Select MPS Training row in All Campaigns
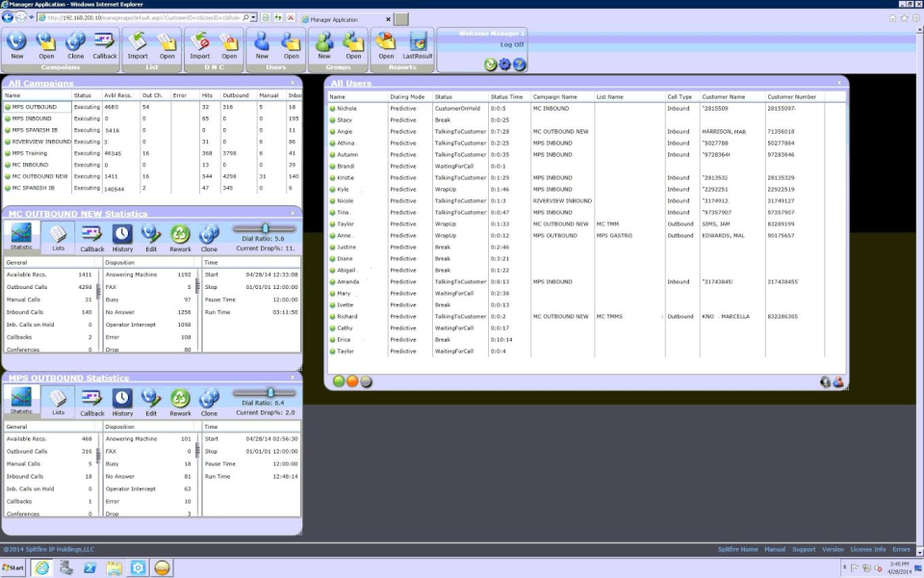This screenshot has height=578, width=924. coord(29,153)
